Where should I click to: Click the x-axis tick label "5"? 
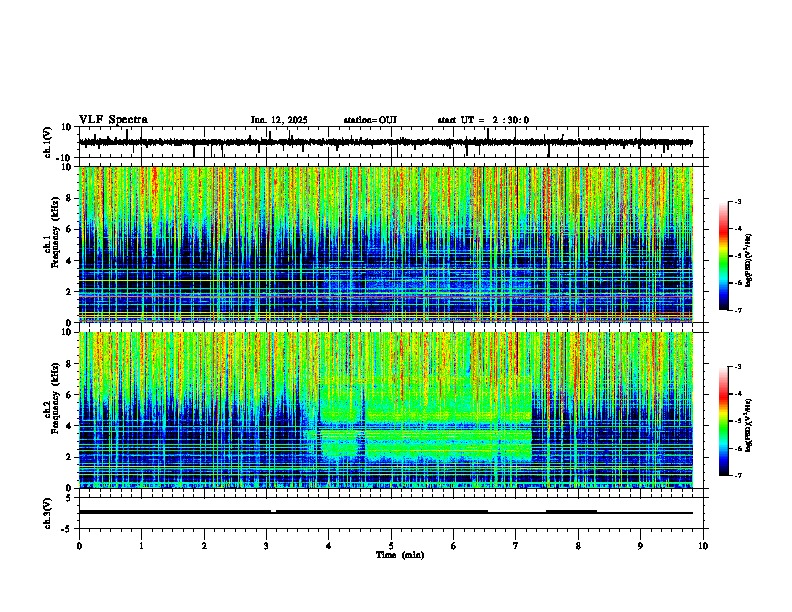coord(391,546)
